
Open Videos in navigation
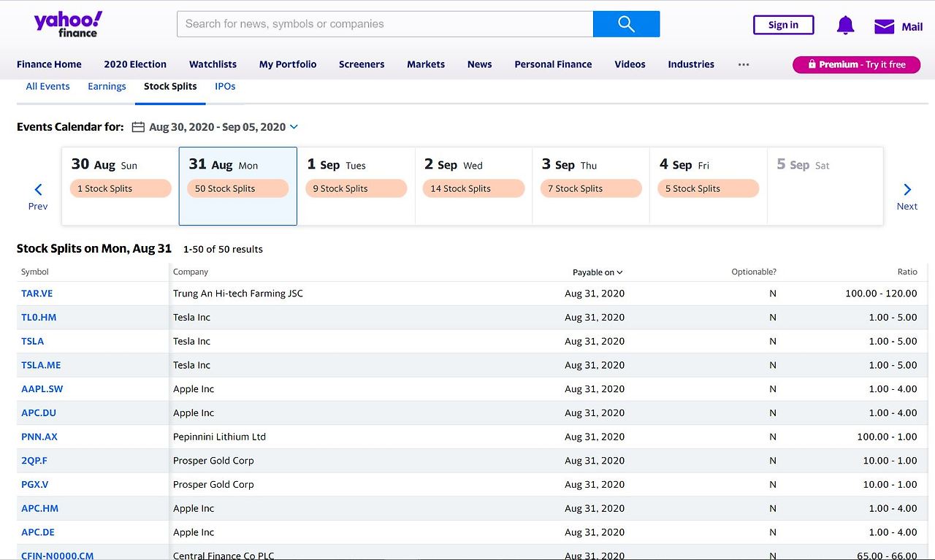(630, 64)
